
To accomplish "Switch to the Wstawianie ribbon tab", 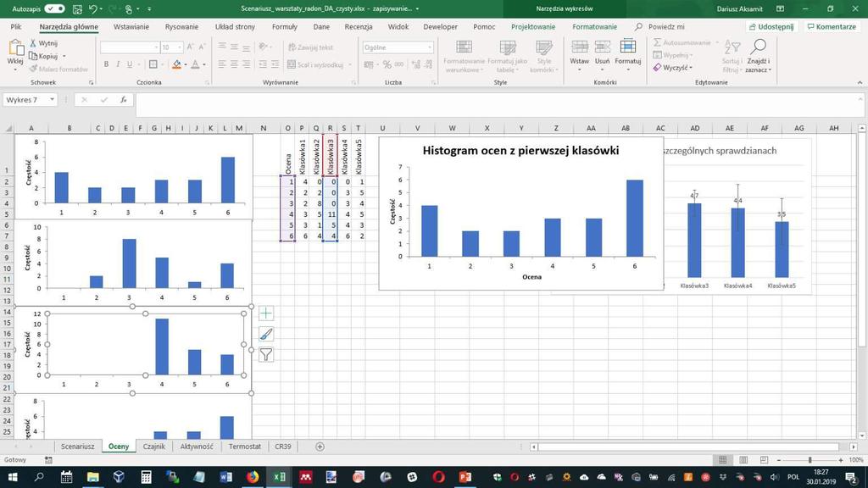I will [x=131, y=26].
